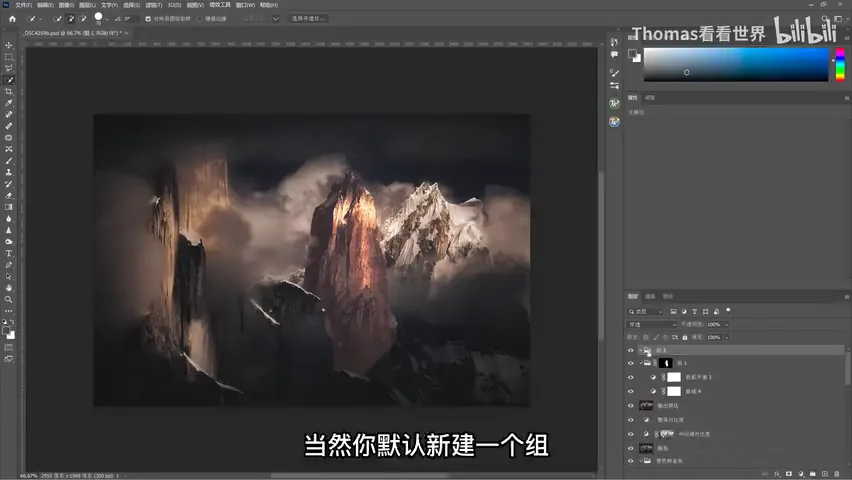This screenshot has height=480, width=852.
Task: Click the Create New Layer icon
Action: [825, 474]
